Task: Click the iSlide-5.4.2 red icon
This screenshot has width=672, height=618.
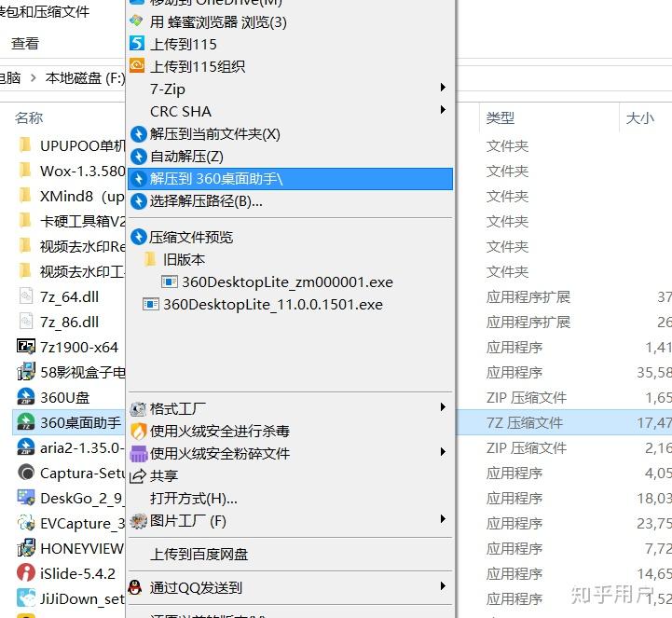Action: pyautogui.click(x=26, y=573)
